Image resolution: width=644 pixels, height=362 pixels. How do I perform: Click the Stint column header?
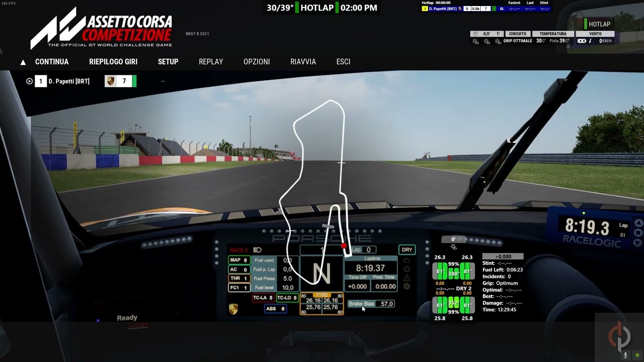544,3
